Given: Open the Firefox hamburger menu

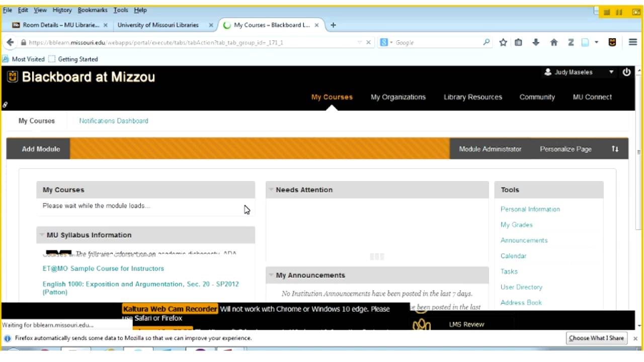Looking at the screenshot, I should pyautogui.click(x=633, y=43).
